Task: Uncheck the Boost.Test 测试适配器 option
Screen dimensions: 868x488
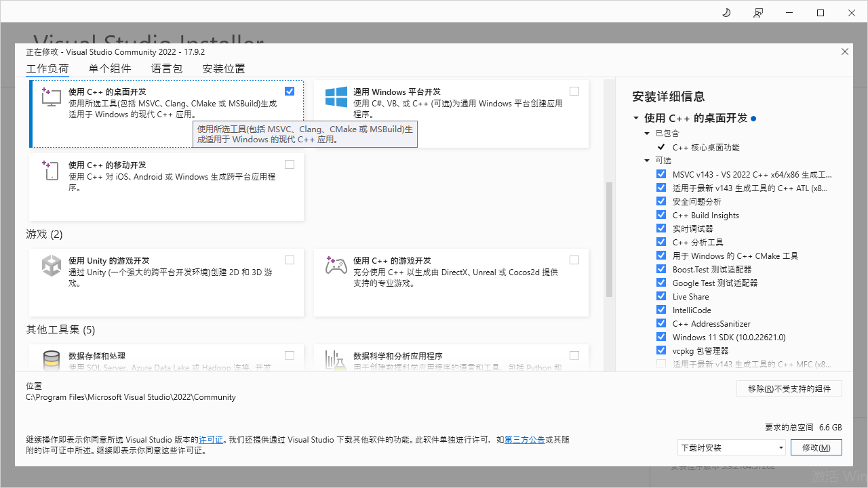Action: tap(661, 269)
